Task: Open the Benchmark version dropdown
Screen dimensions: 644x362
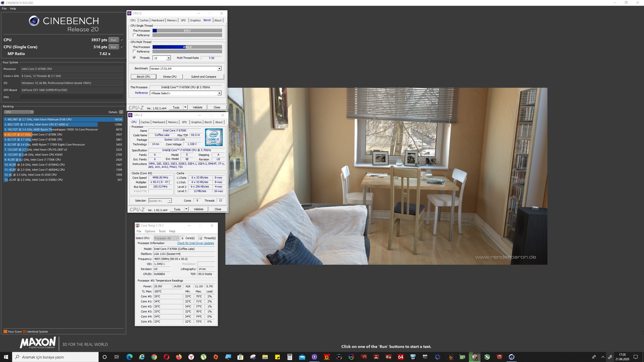Action: click(219, 69)
